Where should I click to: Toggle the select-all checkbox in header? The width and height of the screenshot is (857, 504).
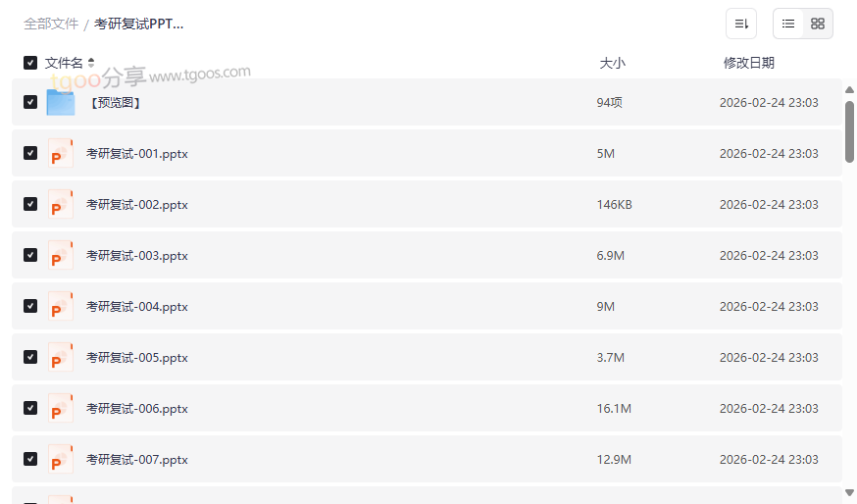point(30,63)
